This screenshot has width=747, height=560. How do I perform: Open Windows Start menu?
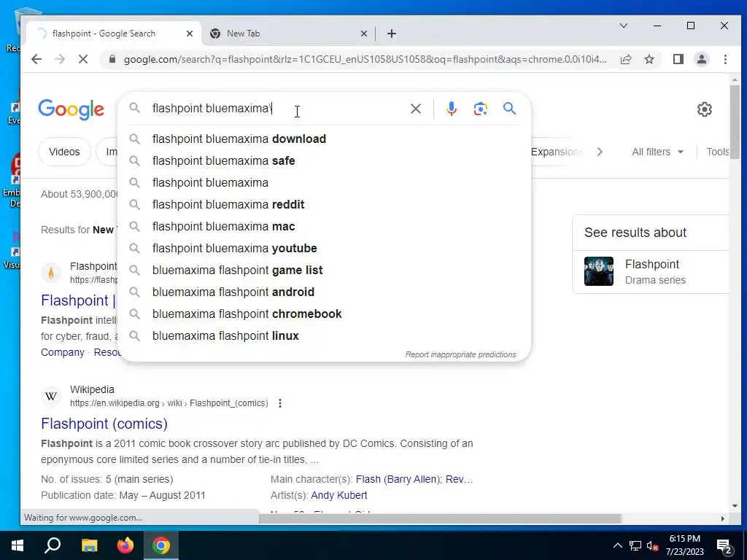point(18,545)
